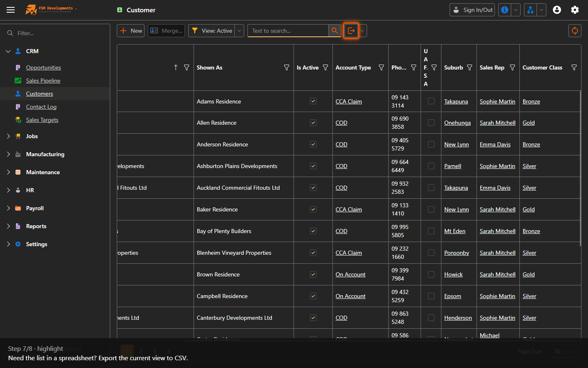Filter the Is Active column

pos(325,67)
